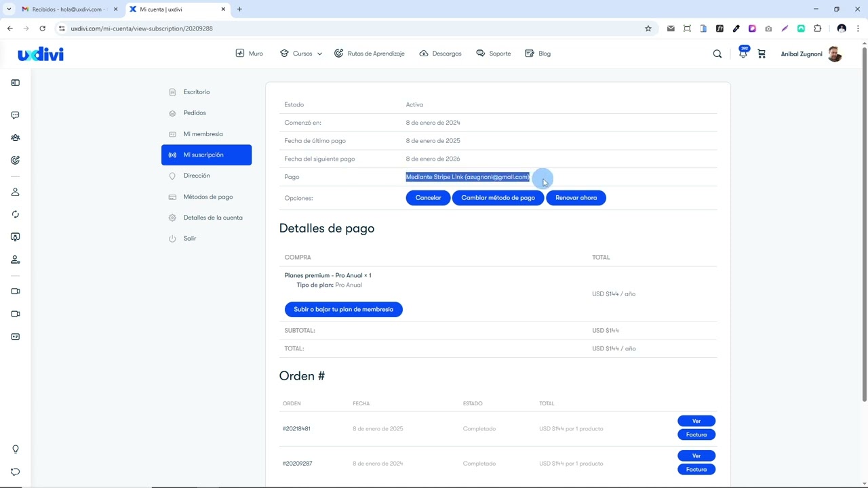This screenshot has width=868, height=488.
Task: Select Mi suscripción in account menu
Action: point(206,155)
